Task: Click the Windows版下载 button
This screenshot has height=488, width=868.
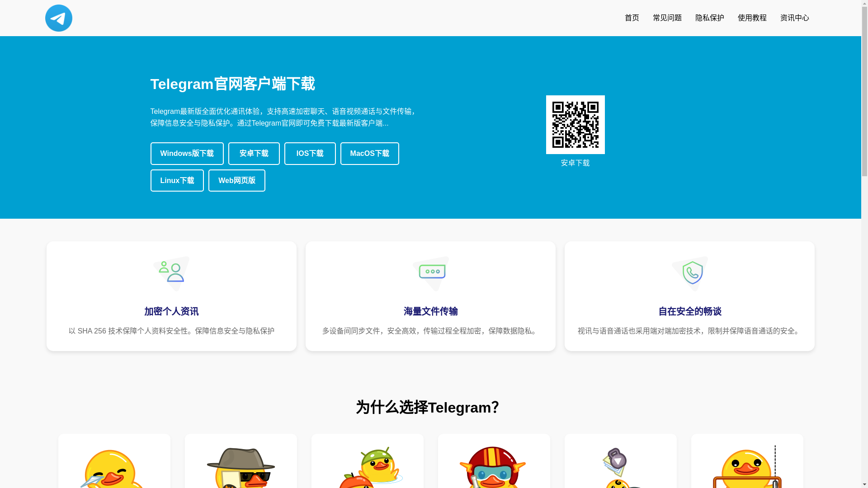Action: tap(187, 154)
